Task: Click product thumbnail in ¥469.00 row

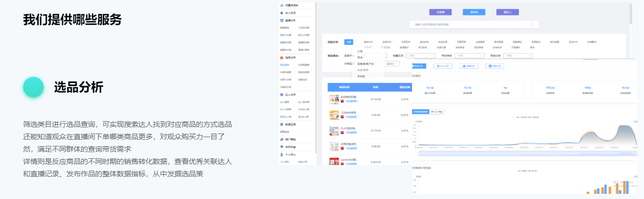Action: point(334,162)
